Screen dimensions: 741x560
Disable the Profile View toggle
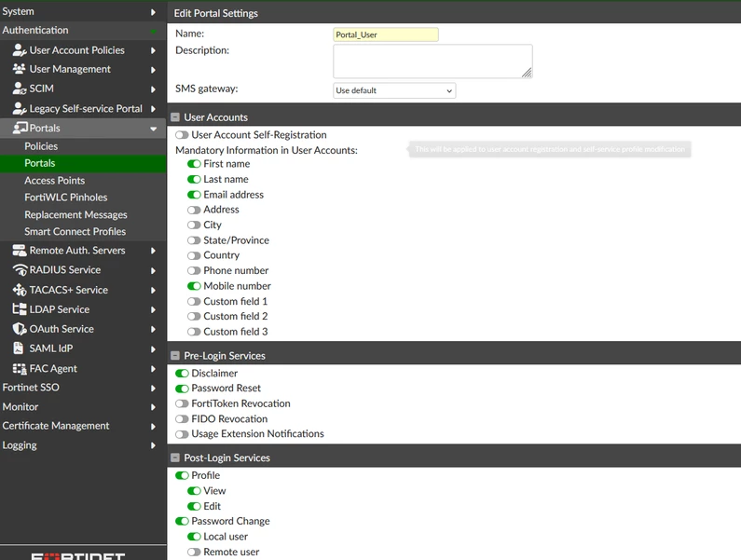click(x=194, y=491)
